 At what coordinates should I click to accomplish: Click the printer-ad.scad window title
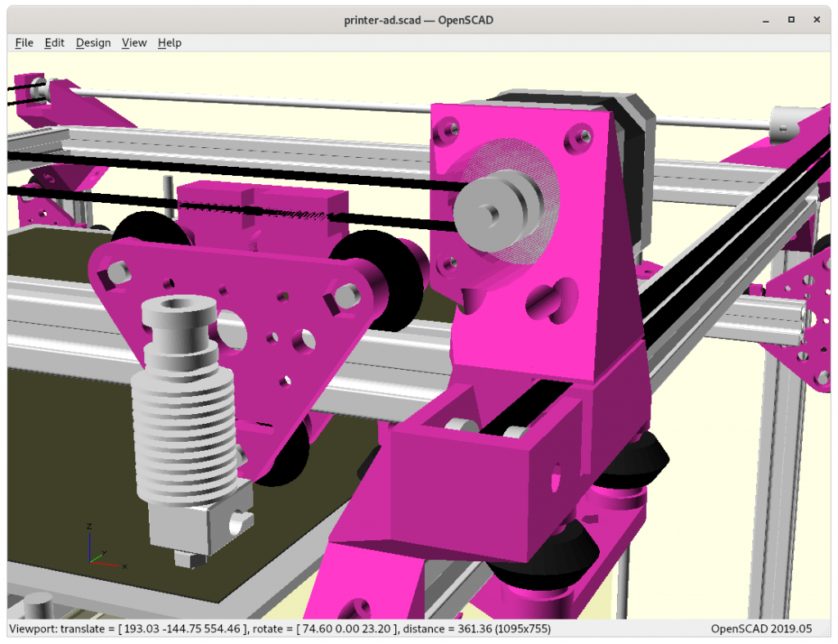tap(418, 20)
